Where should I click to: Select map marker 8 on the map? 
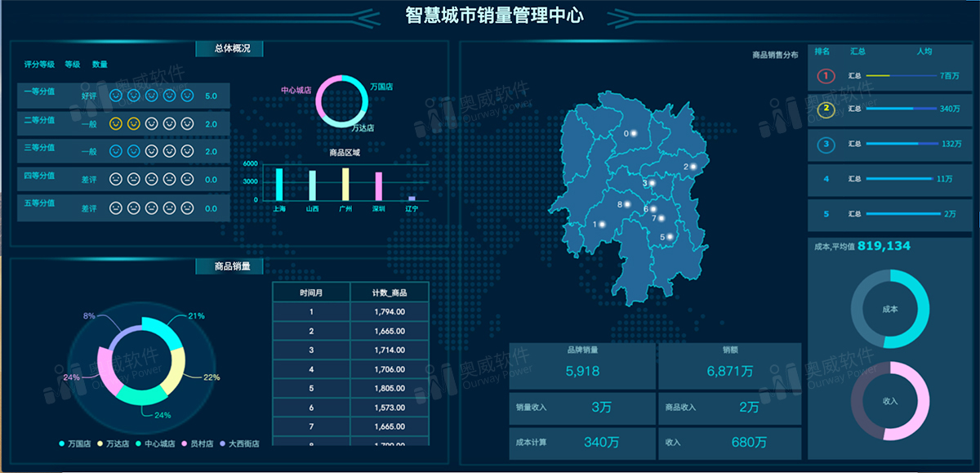click(x=627, y=204)
